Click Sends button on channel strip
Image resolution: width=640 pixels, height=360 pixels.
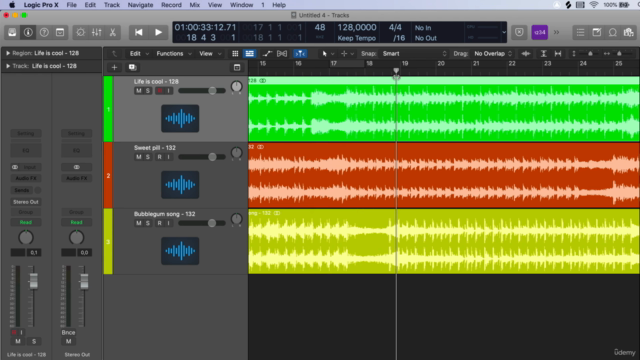[x=22, y=190]
